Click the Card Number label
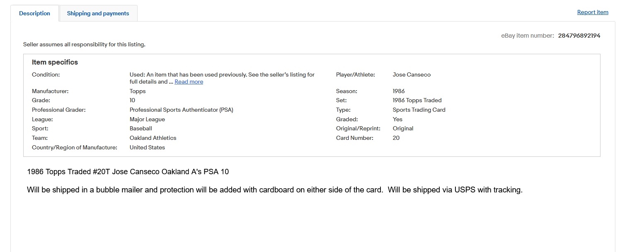The image size is (644, 252). pos(355,138)
